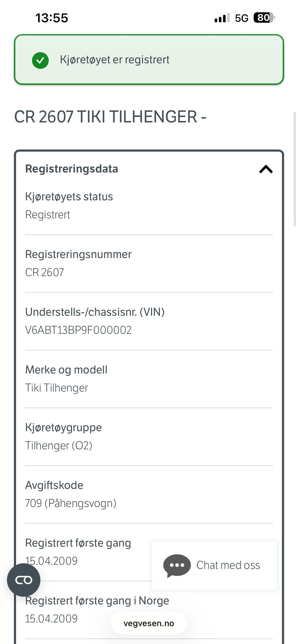Viewport: 298px width, 644px height.
Task: Tap the Kjøretøyet er registrert banner
Action: click(149, 60)
